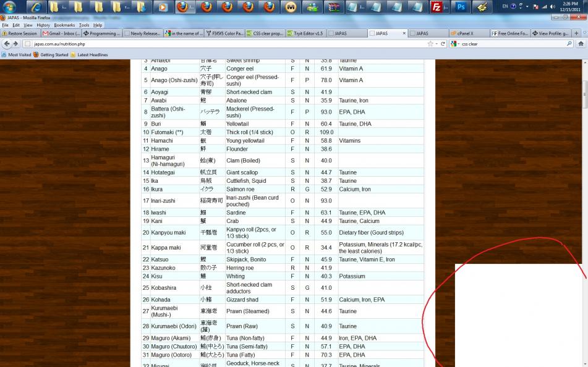Open the clock showing 2:26 PM
The width and height of the screenshot is (588, 367).
tap(569, 7)
